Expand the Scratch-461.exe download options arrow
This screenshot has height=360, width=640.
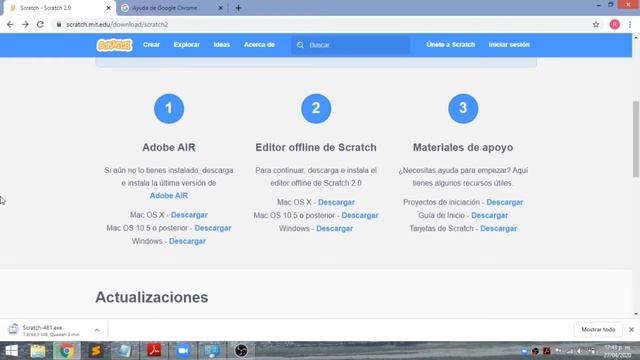coord(97,330)
